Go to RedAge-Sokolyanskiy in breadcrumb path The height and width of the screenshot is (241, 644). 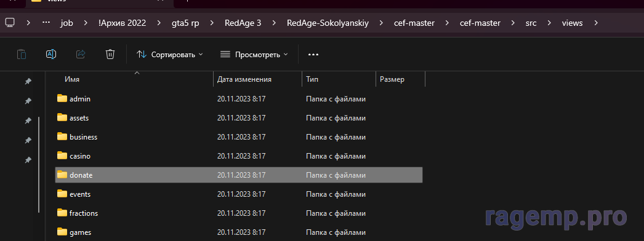click(x=328, y=23)
